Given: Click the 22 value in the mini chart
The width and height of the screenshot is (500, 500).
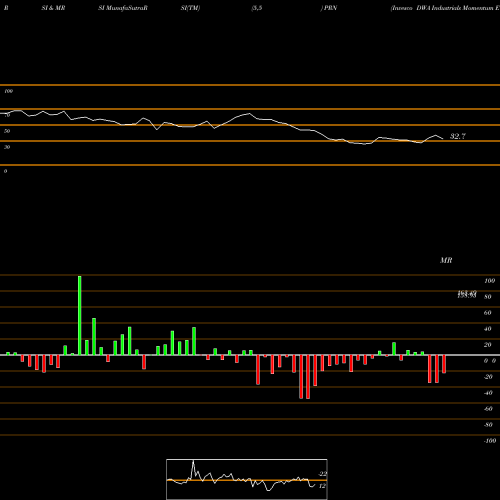Looking at the screenshot, I should coord(323,474).
